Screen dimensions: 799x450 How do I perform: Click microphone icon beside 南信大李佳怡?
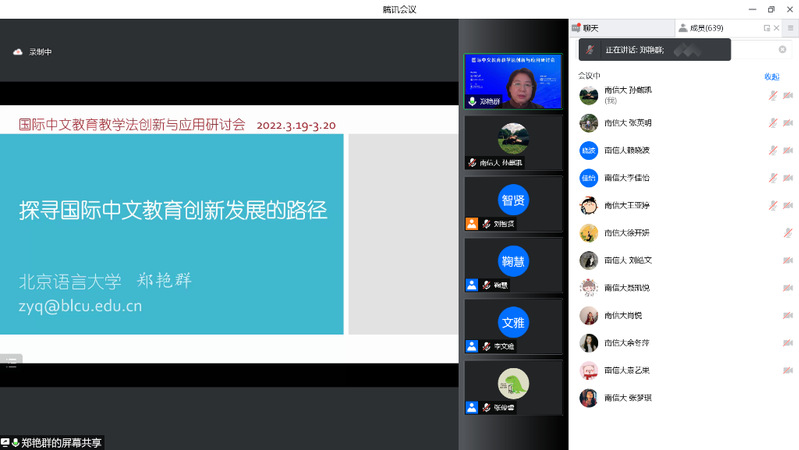tap(773, 178)
